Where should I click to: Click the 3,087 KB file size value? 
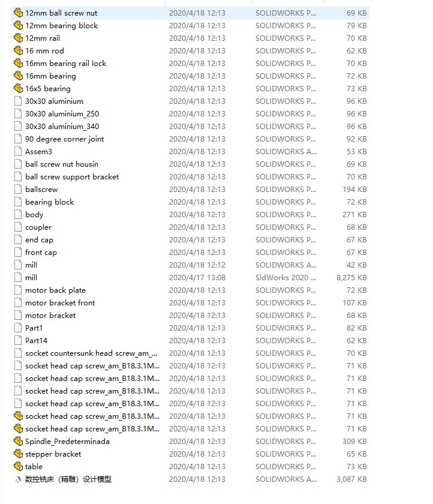pos(351,479)
